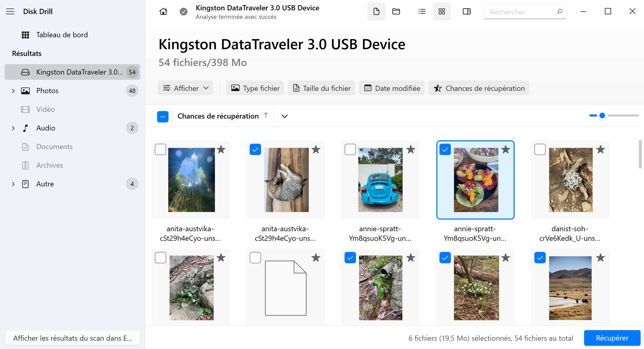Star the cat photo file

(x=316, y=149)
